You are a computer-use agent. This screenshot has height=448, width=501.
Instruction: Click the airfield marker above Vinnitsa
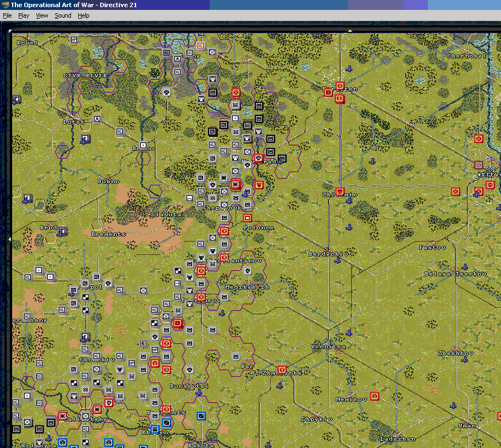pos(349,333)
